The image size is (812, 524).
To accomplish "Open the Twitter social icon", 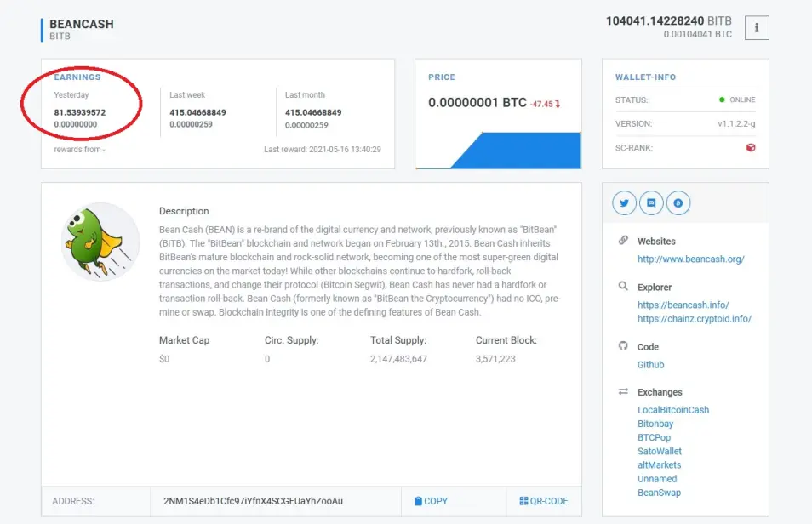I will click(624, 203).
